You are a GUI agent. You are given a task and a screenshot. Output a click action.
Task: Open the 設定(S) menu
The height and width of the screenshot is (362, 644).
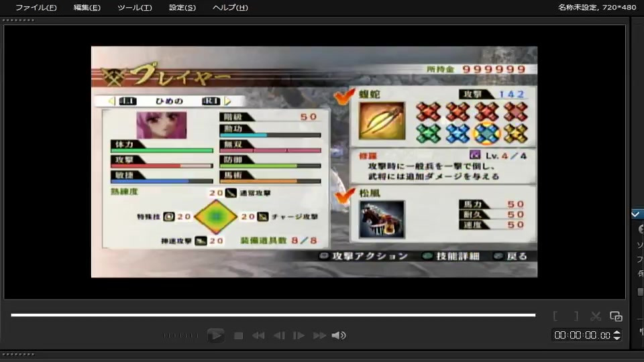pyautogui.click(x=182, y=7)
